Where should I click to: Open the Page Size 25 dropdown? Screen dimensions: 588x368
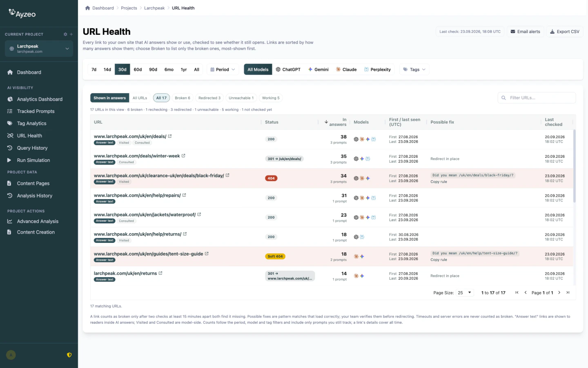pos(465,292)
